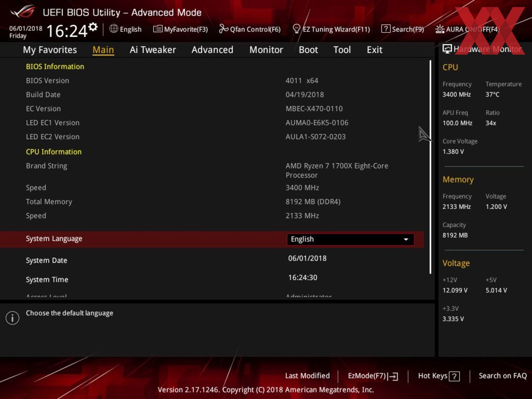Click the BIOS Version label
This screenshot has width=532, height=399.
[x=47, y=81]
